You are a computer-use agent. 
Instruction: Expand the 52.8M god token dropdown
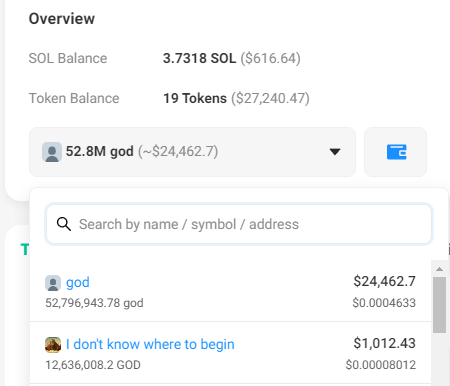tap(192, 152)
